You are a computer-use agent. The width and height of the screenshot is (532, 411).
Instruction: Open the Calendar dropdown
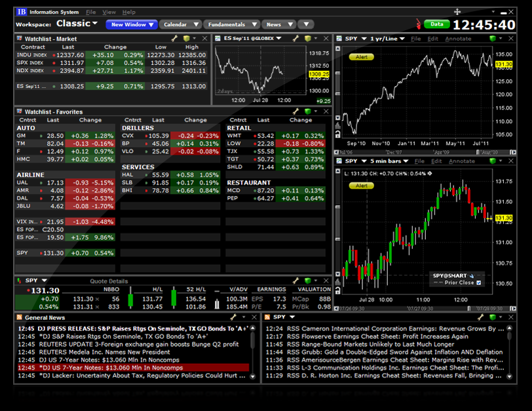(x=180, y=24)
